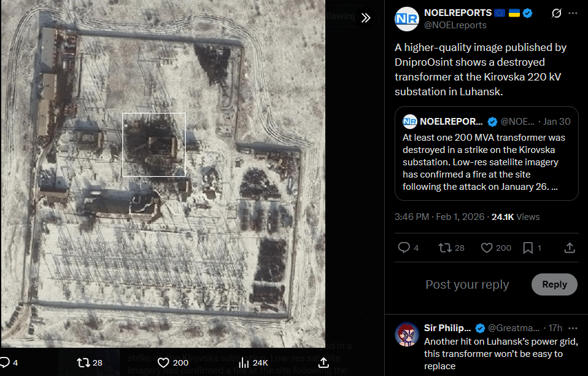Like the post with 200 hearts
This screenshot has width=588, height=376.
tap(487, 248)
